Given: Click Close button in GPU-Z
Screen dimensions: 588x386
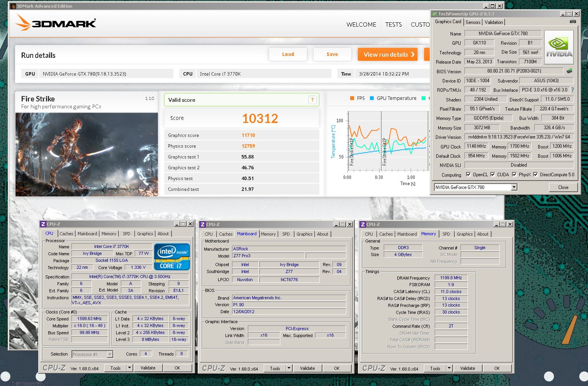Looking at the screenshot, I should (563, 187).
